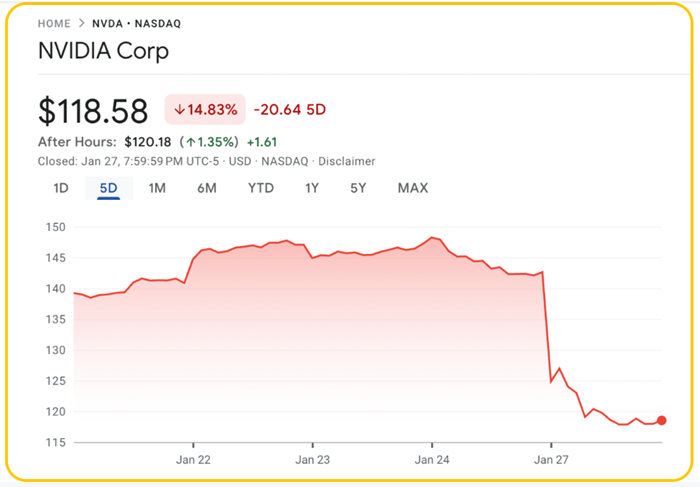Select the 1D time range tab
The width and height of the screenshot is (700, 487).
tap(61, 188)
